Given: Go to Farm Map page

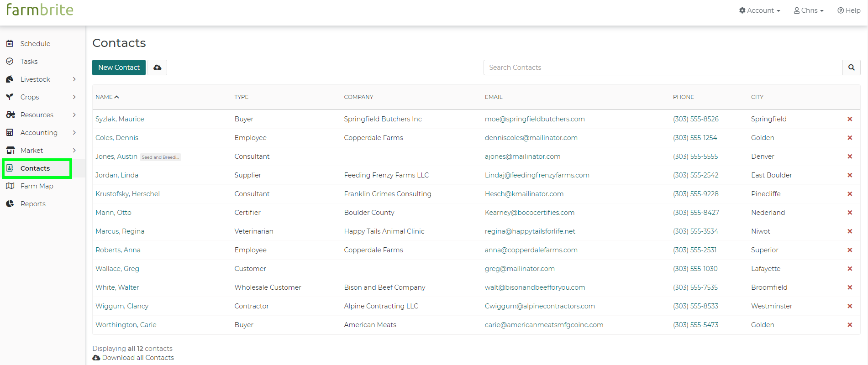Looking at the screenshot, I should (37, 186).
